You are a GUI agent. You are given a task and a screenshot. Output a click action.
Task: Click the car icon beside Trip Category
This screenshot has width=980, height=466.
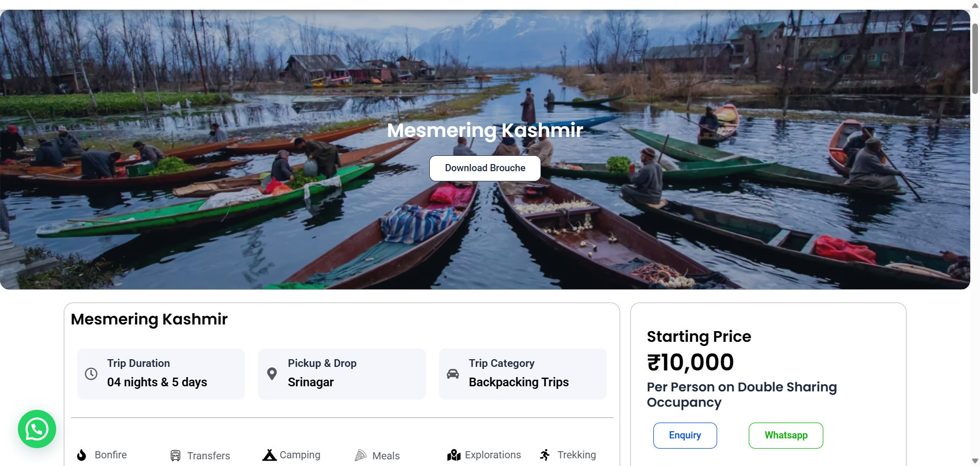tap(453, 374)
